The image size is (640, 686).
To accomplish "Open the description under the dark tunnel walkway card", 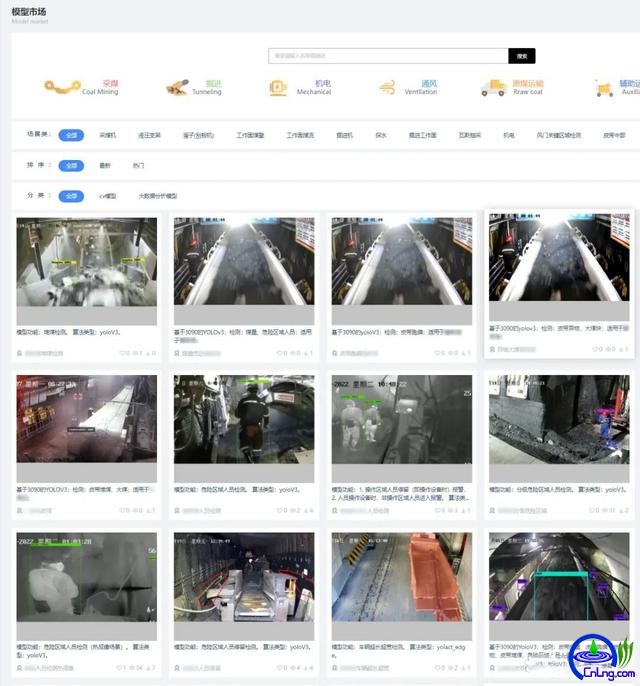I will click(x=242, y=647).
